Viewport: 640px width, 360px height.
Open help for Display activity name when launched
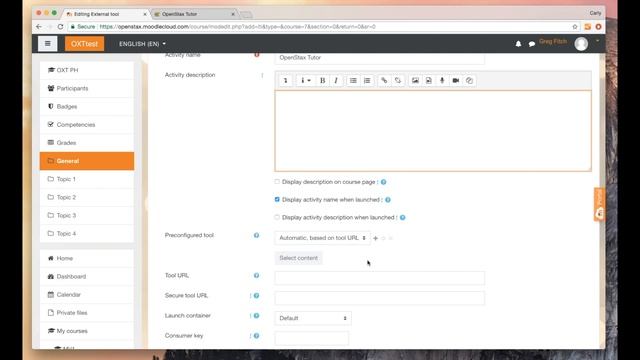(x=388, y=200)
